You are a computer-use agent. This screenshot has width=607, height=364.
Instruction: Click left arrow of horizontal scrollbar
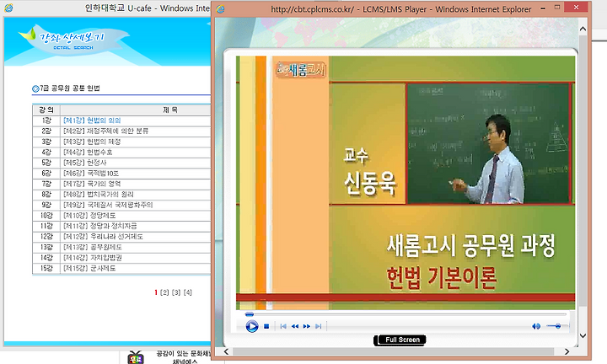pyautogui.click(x=227, y=351)
